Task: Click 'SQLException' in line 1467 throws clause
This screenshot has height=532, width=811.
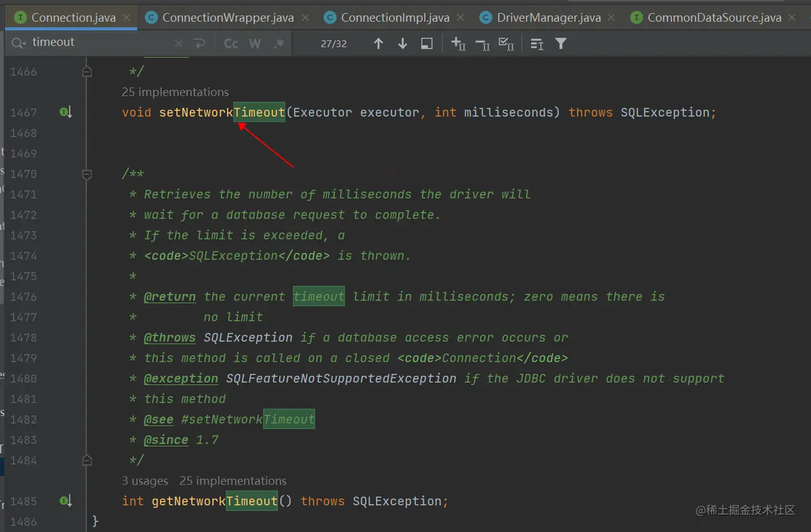Action: [665, 112]
